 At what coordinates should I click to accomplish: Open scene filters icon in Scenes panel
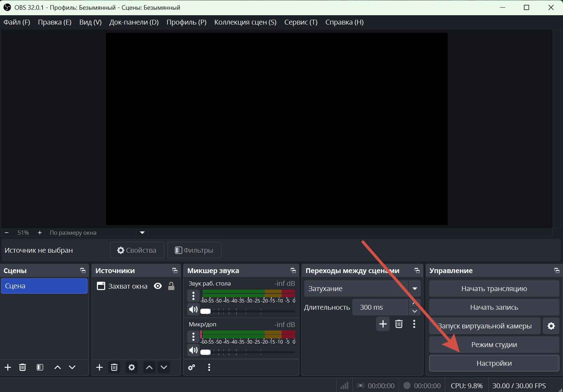(x=40, y=367)
